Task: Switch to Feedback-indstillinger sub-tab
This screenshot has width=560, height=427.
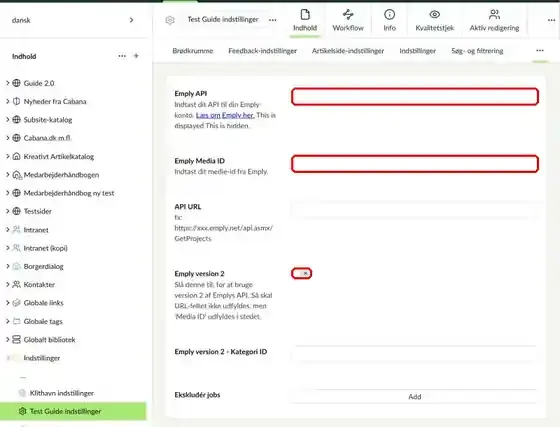Action: pos(262,51)
